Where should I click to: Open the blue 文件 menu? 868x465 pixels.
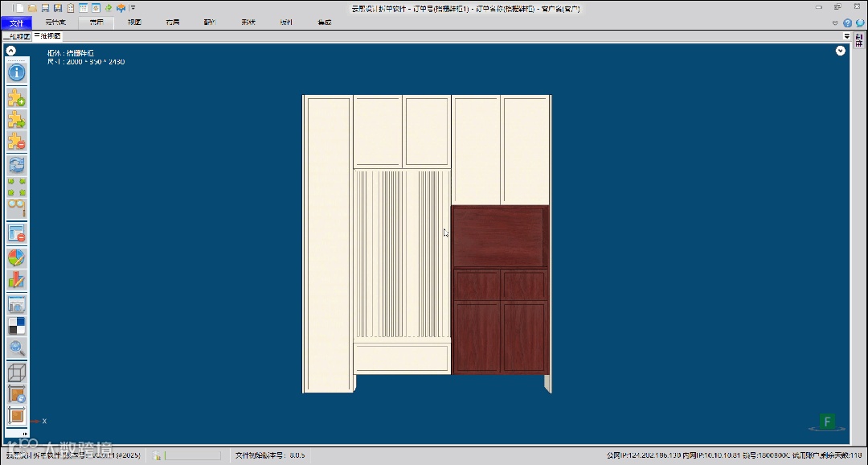pos(16,23)
